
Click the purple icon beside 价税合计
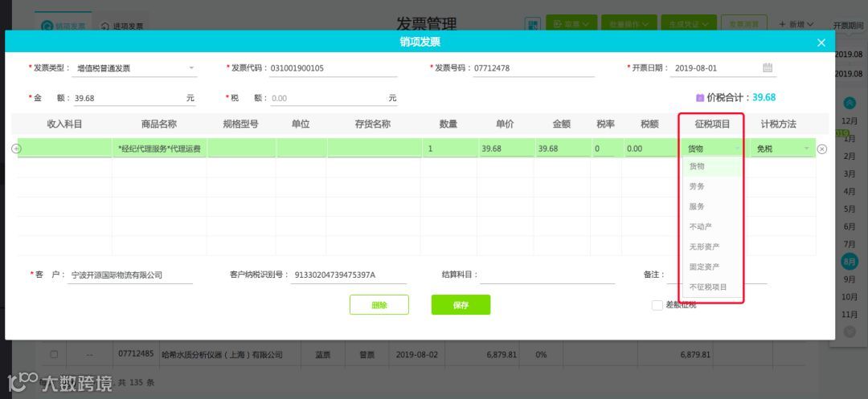700,98
